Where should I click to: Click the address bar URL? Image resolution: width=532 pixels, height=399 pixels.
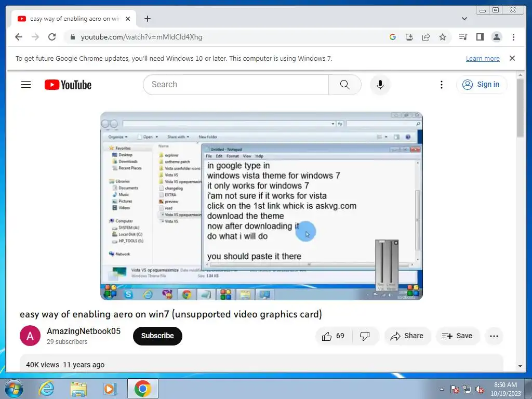click(x=141, y=37)
